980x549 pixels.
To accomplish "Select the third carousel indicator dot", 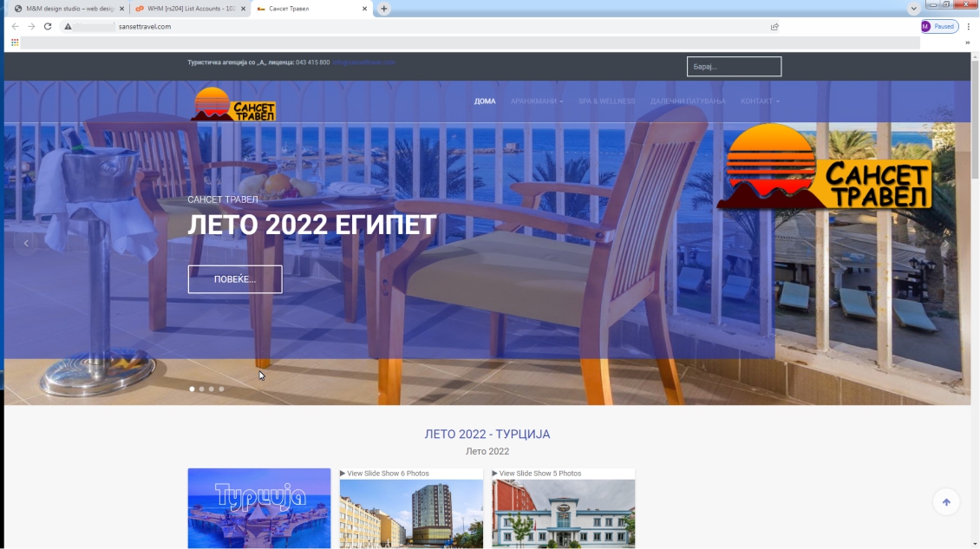I will click(x=212, y=389).
